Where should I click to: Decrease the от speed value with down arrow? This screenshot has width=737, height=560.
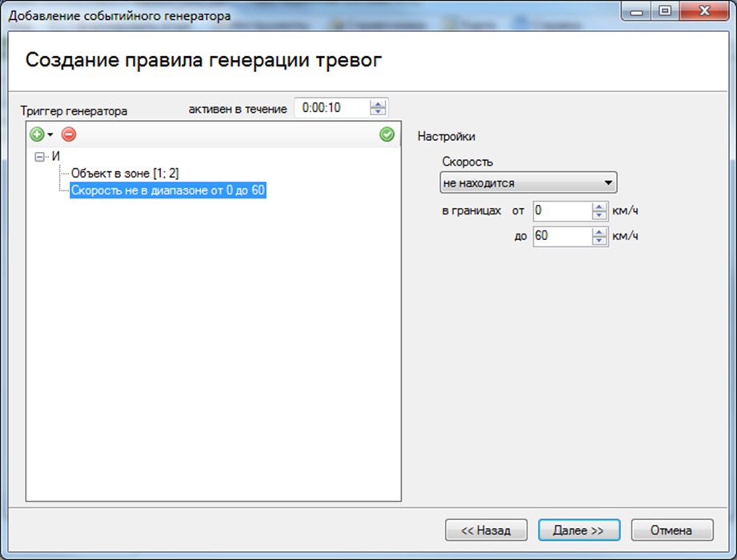point(599,215)
